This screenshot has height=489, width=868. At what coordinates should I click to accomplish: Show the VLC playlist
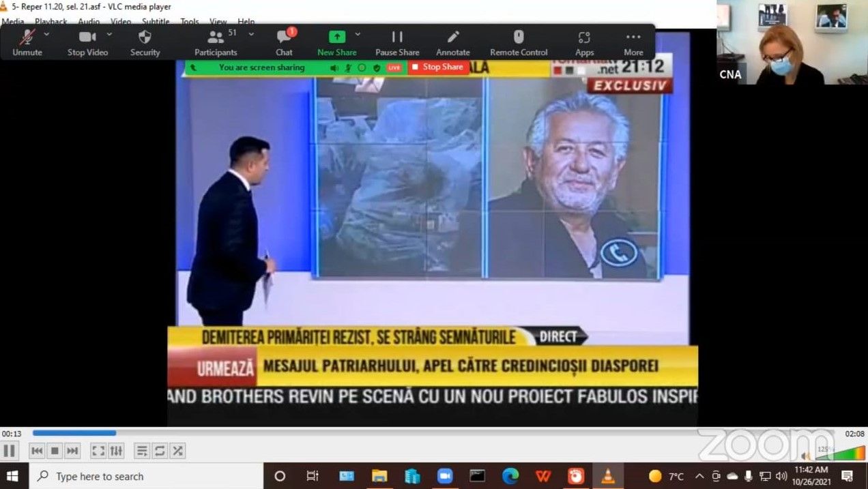point(142,450)
